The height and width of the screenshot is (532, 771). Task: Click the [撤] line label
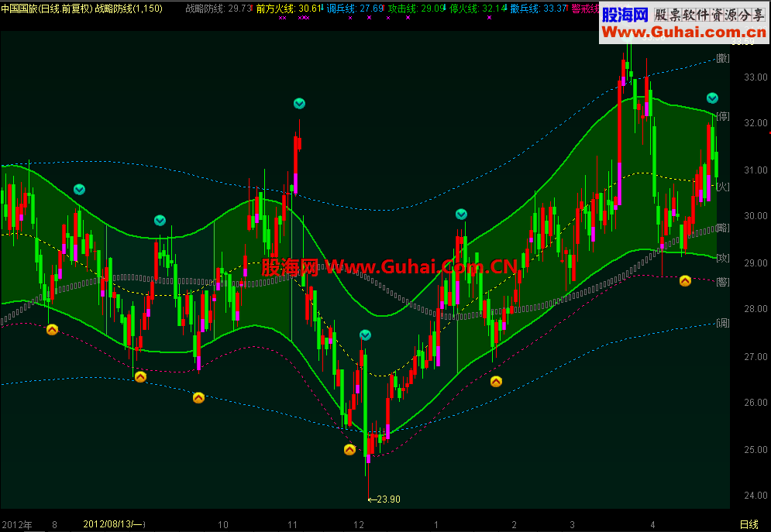(723, 58)
